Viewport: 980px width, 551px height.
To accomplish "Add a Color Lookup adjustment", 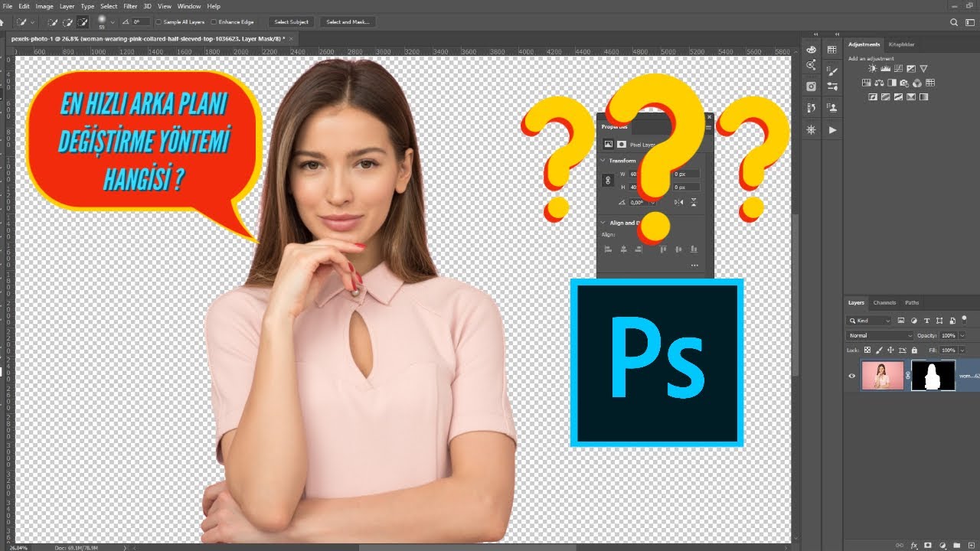I will tap(930, 83).
